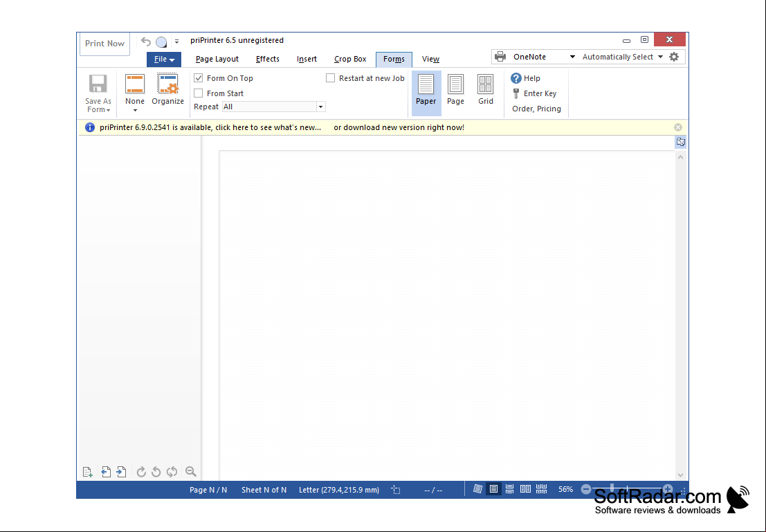The image size is (766, 532).
Task: Click the vertical scrollbar up arrow
Action: [x=680, y=157]
